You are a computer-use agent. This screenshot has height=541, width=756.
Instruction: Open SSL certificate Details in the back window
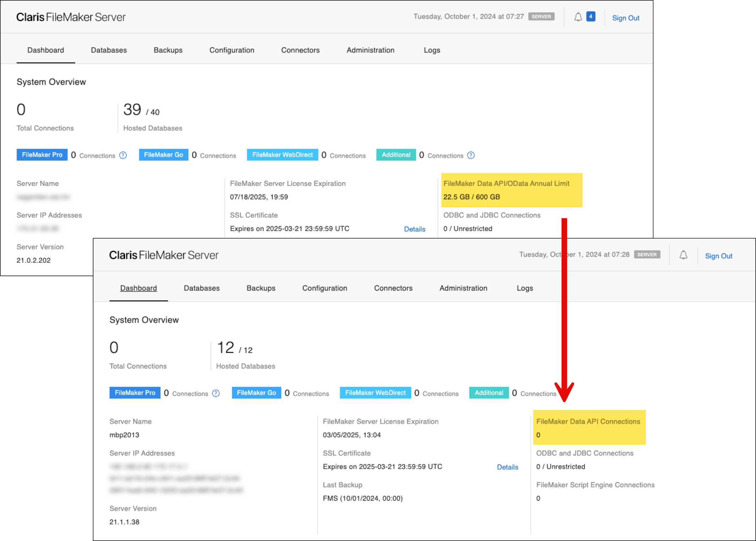[x=415, y=229]
